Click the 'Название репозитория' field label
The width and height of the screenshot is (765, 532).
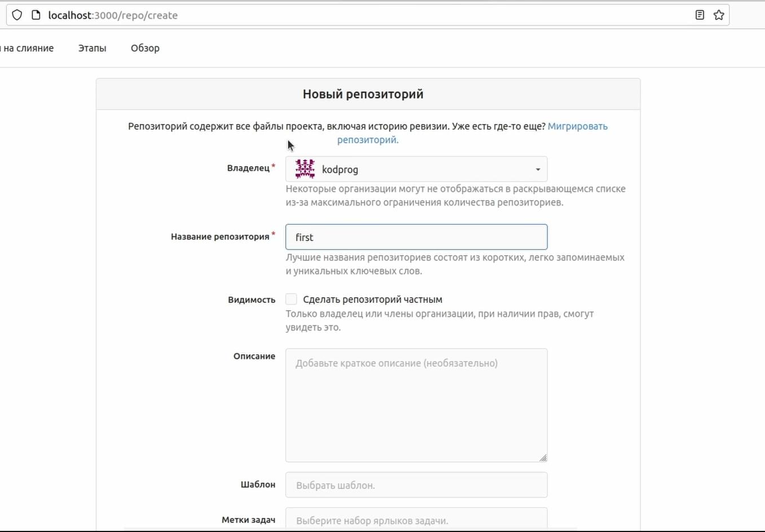[x=220, y=237]
